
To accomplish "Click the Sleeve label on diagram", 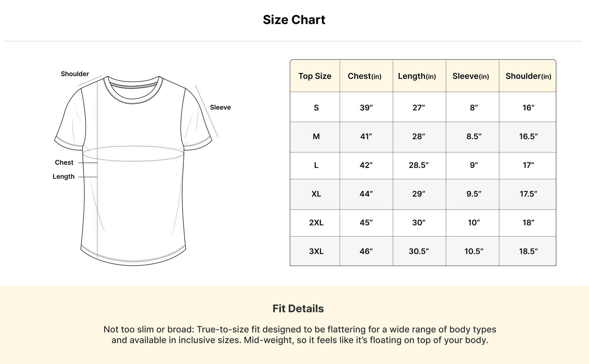I will 220,107.
